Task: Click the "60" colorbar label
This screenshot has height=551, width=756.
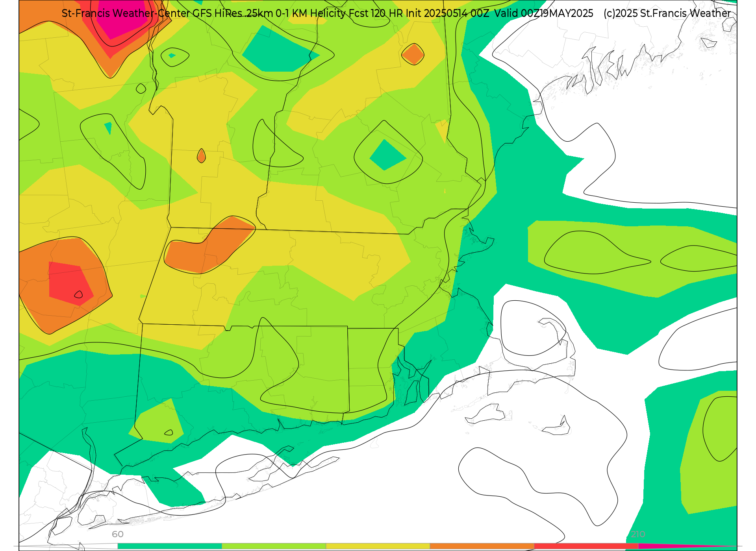Action: [118, 534]
